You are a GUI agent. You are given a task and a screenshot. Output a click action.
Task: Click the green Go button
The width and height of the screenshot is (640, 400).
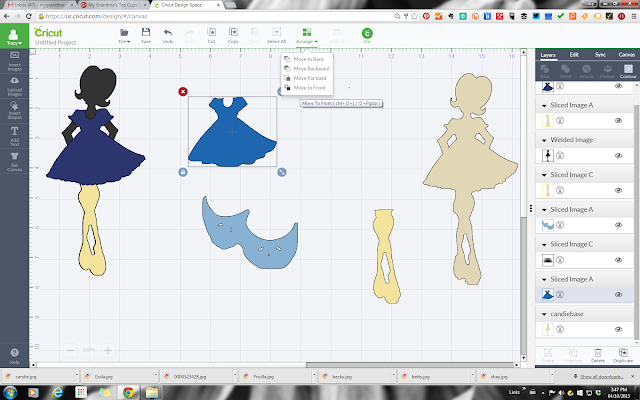tap(367, 33)
